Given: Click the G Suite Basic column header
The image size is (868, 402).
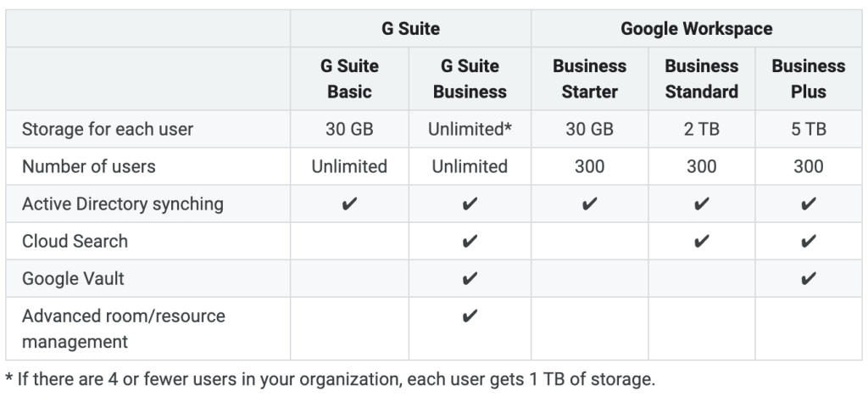Looking at the screenshot, I should point(349,79).
